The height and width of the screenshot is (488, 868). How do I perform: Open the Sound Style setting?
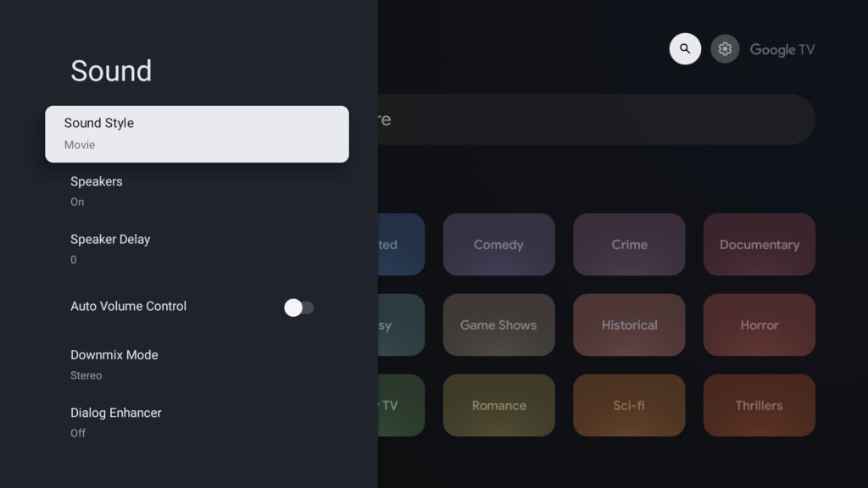click(x=197, y=134)
